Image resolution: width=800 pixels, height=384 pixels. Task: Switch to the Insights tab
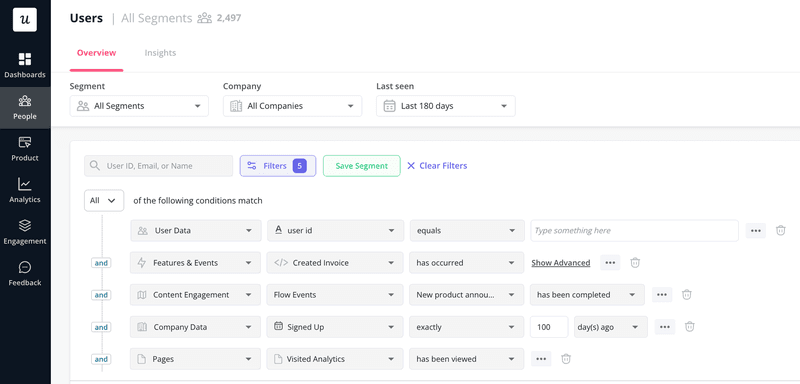160,53
